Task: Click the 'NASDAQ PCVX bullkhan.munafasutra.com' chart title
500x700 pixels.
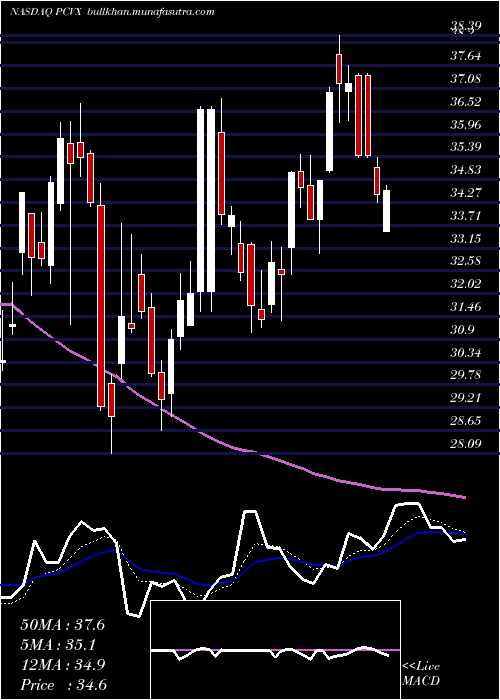Action: click(x=112, y=12)
